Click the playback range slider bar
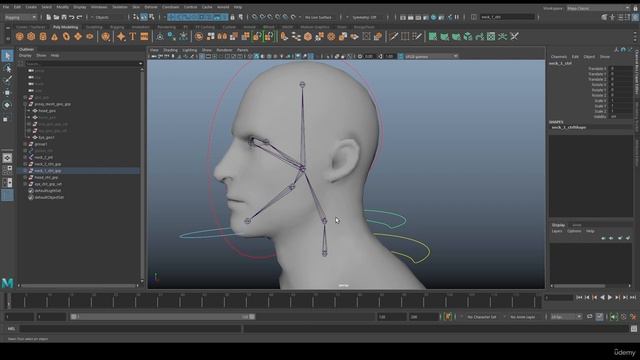This screenshot has width=640, height=360. click(163, 317)
